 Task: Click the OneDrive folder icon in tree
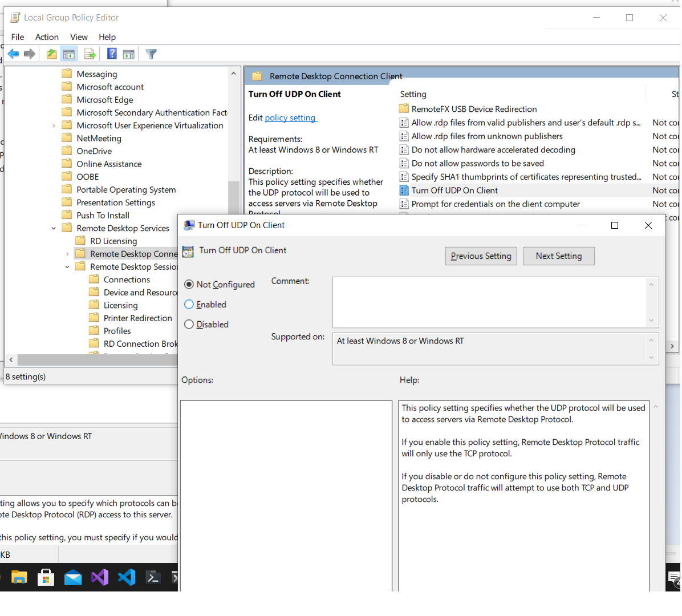point(67,151)
